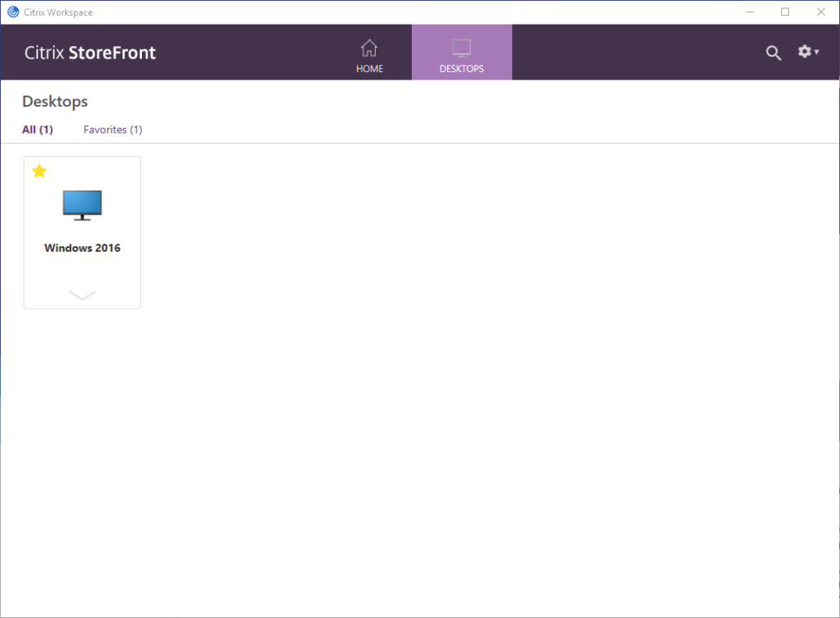Expand Windows 2016 details chevron

(82, 295)
